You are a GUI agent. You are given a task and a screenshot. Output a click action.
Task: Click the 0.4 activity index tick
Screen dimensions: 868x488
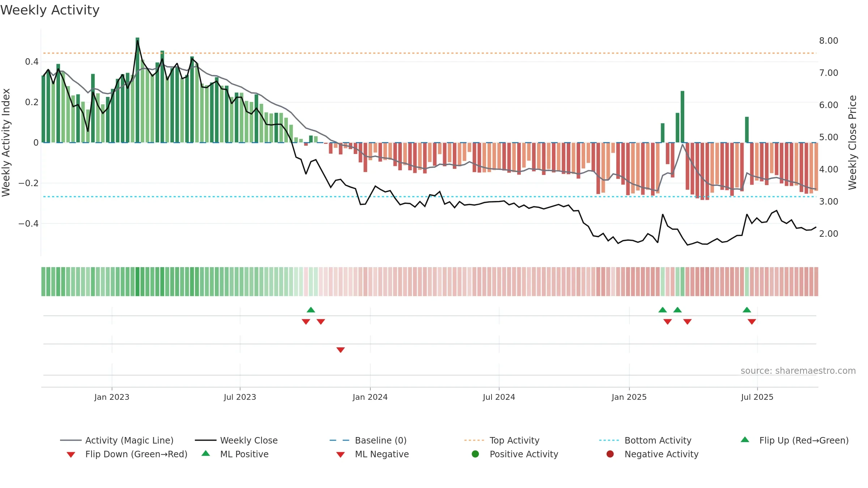tap(31, 62)
